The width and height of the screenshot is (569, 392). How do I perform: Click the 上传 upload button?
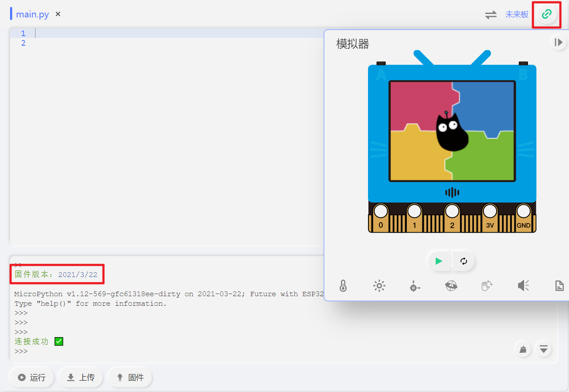point(81,378)
